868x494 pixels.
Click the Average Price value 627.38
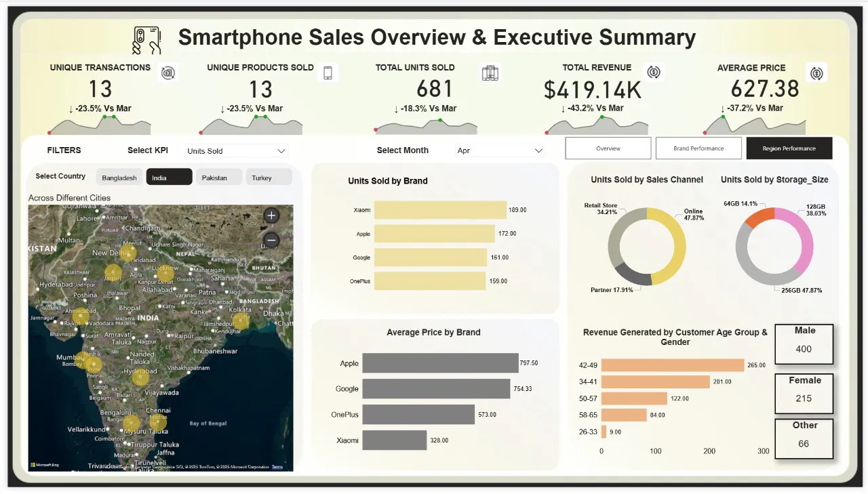(x=765, y=89)
